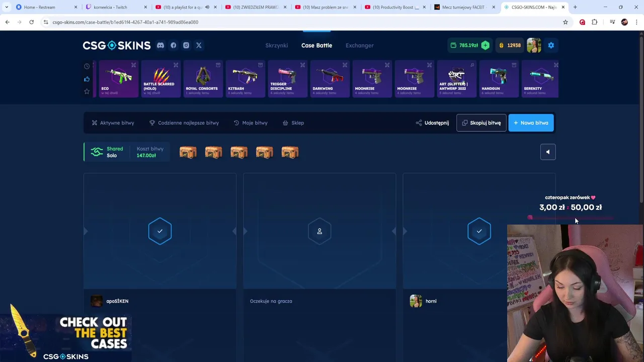Switch to korneelcia - Twitch browser tab
The height and width of the screenshot is (362, 644).
[x=116, y=7]
